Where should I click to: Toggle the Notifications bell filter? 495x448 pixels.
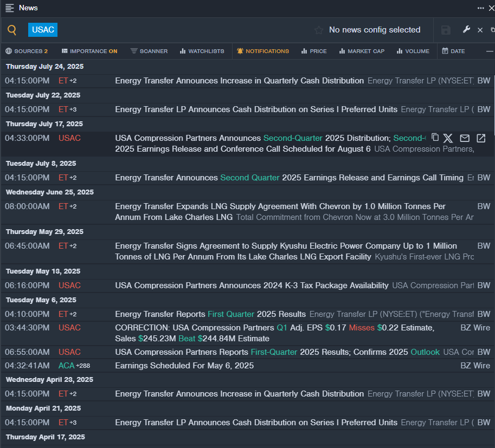(x=262, y=51)
